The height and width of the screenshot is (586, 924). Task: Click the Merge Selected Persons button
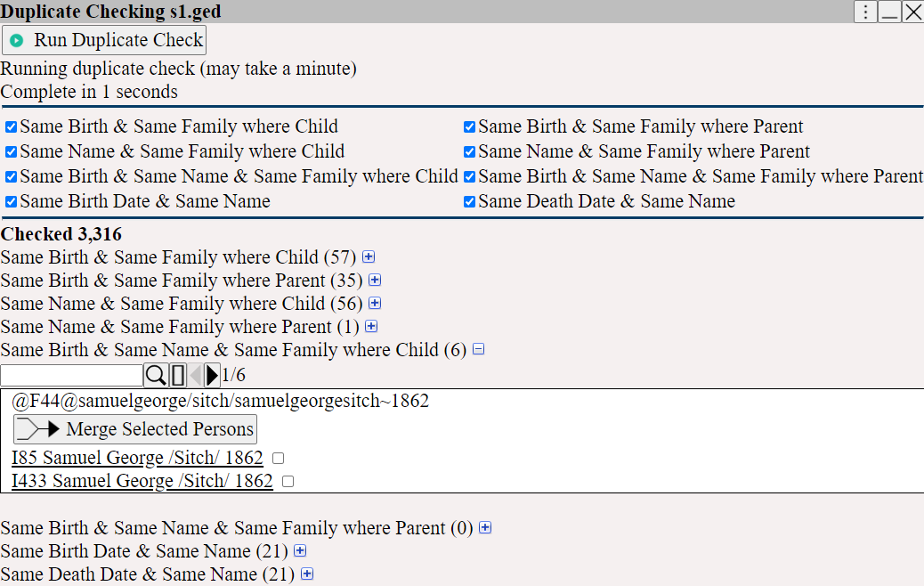(x=135, y=429)
